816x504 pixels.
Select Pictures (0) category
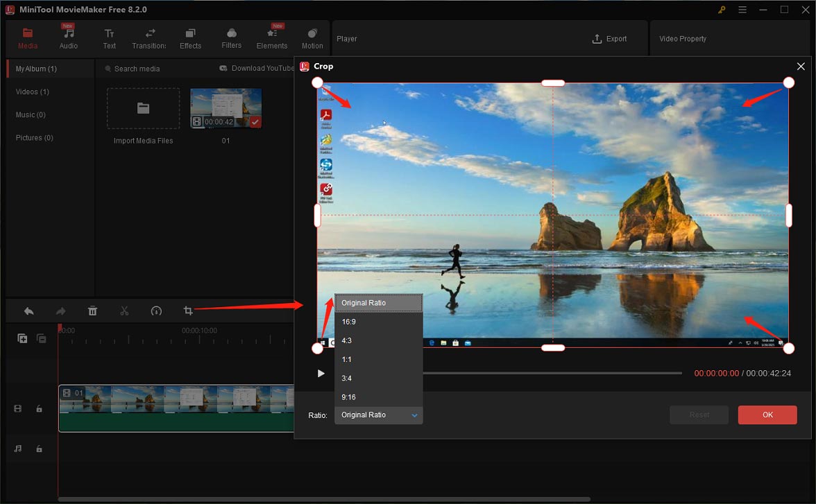(35, 138)
